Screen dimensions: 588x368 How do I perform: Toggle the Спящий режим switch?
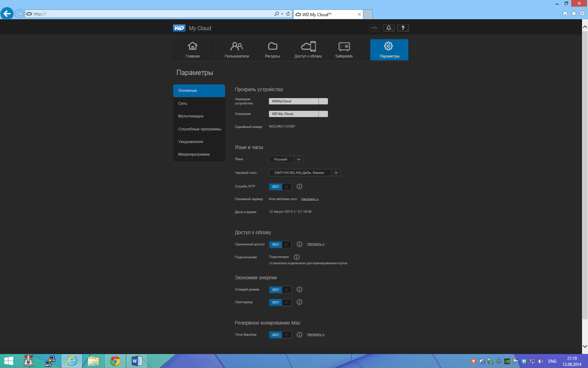coord(280,289)
